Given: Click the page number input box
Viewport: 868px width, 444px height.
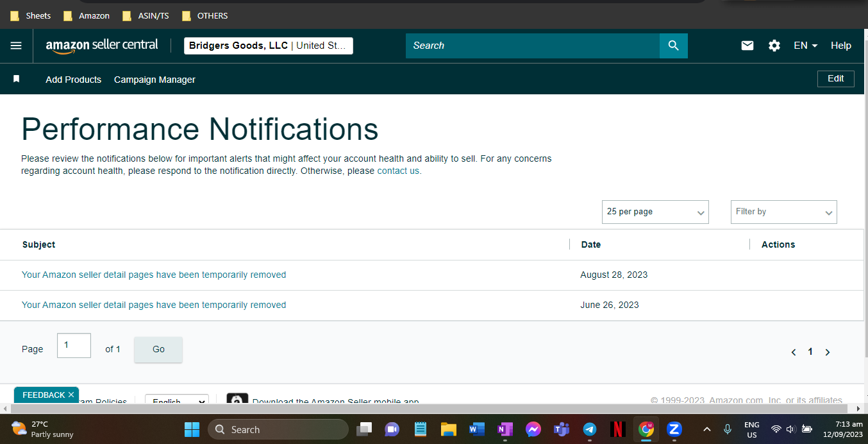Looking at the screenshot, I should (74, 346).
